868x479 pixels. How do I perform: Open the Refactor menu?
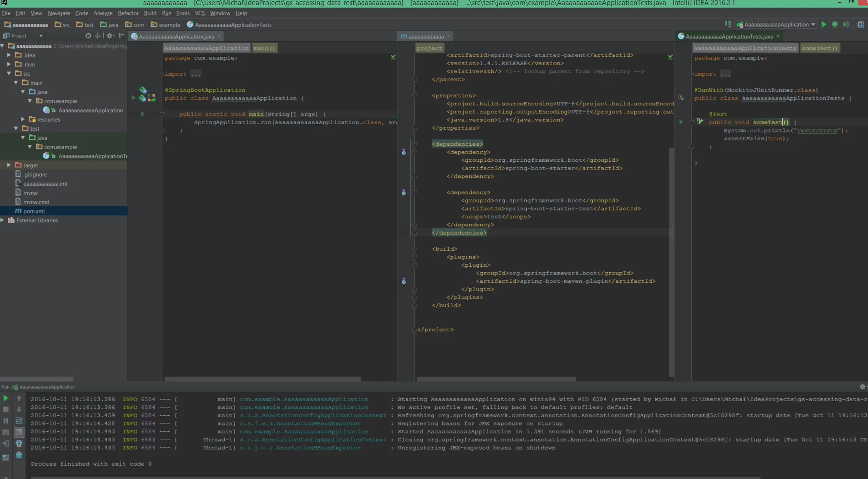[128, 13]
